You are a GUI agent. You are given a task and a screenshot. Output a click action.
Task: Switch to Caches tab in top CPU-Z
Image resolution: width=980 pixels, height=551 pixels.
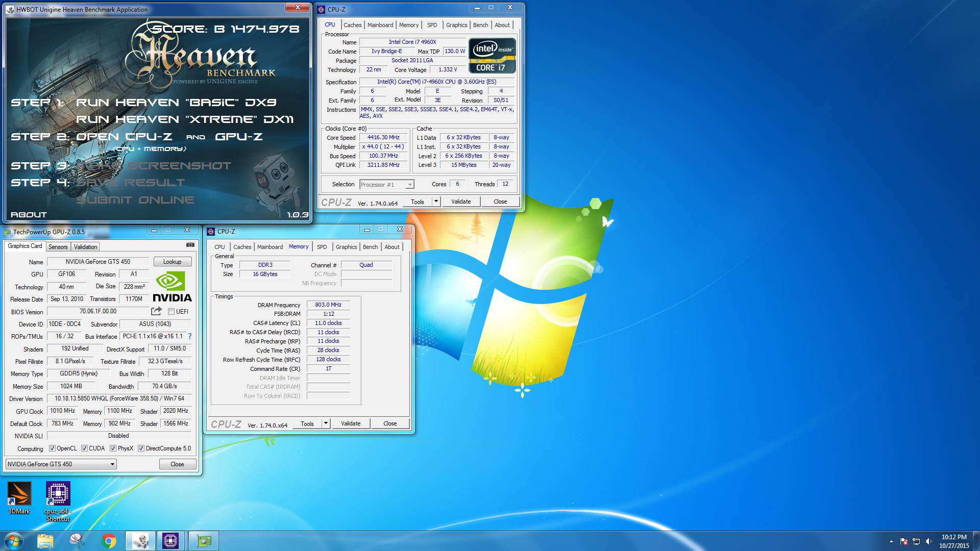[x=352, y=25]
